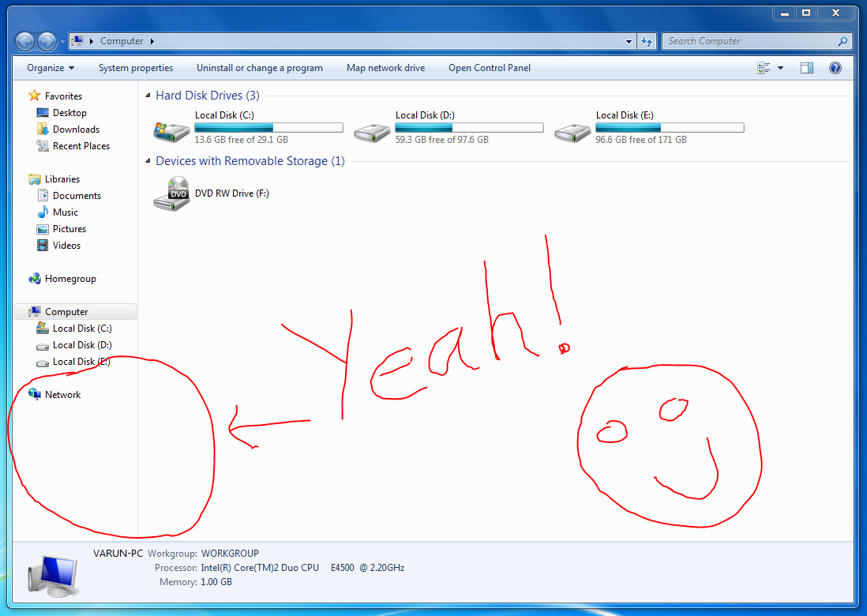The width and height of the screenshot is (867, 616).
Task: Expand the chevron after Computer in address bar
Action: click(x=152, y=41)
